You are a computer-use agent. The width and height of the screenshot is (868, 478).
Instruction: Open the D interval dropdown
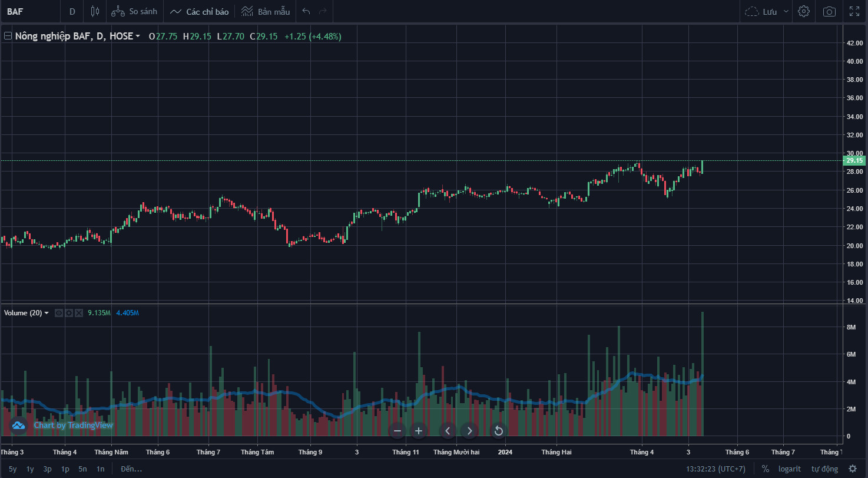click(x=72, y=11)
